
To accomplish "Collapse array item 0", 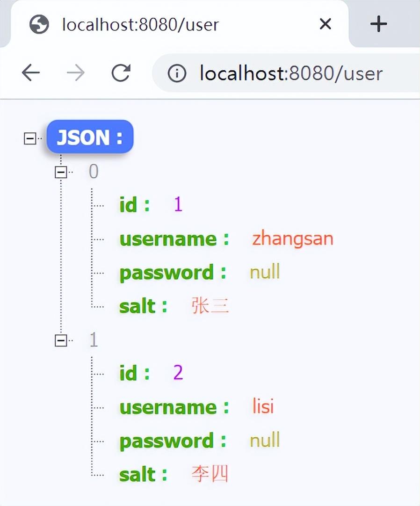I will point(61,172).
